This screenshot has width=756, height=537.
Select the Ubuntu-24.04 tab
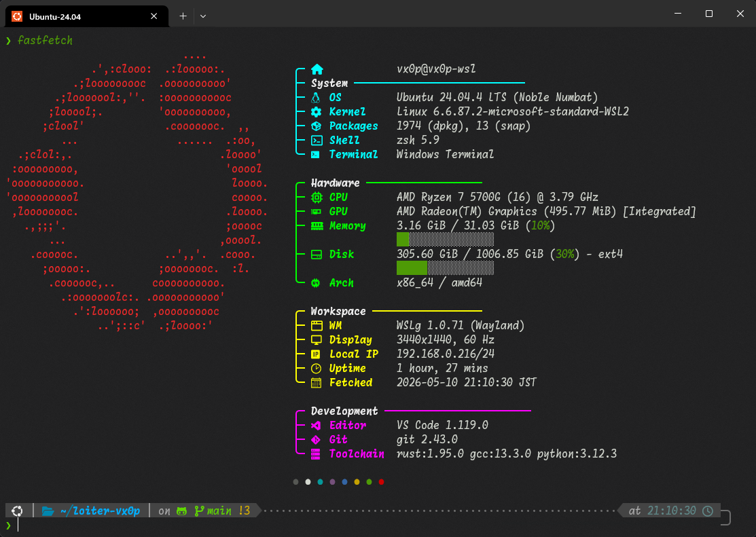coord(87,16)
